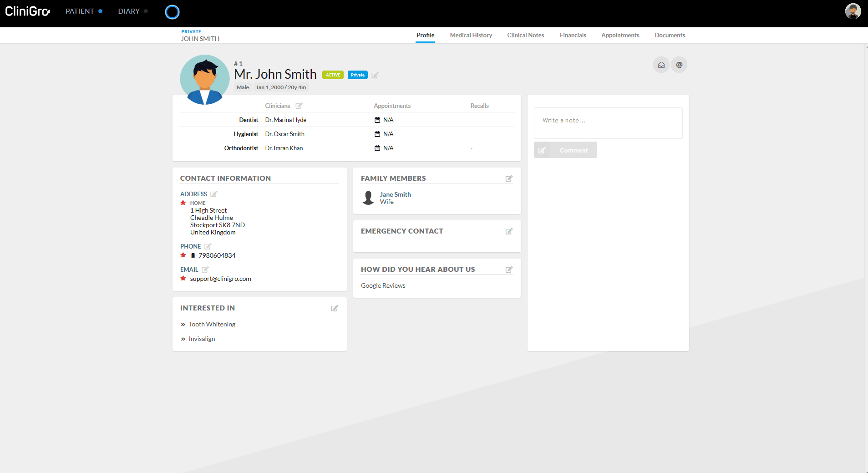Viewport: 868px width, 473px height.
Task: Switch to Medical History tab
Action: (x=471, y=35)
